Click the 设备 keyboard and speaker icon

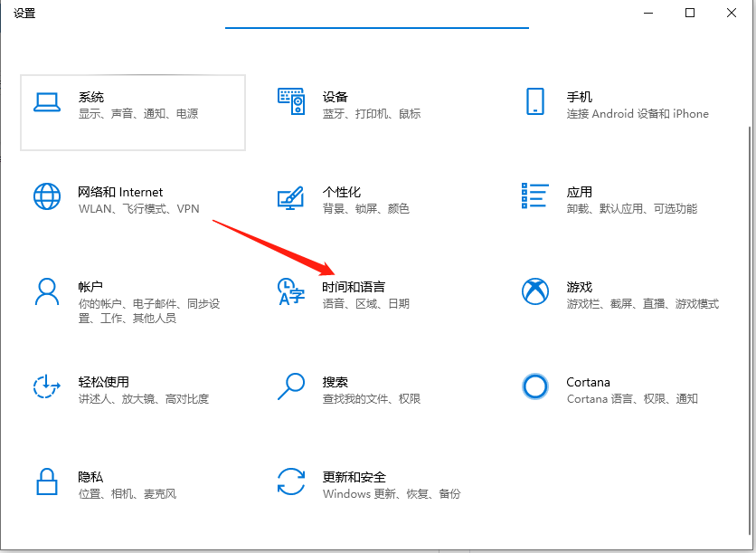(291, 100)
